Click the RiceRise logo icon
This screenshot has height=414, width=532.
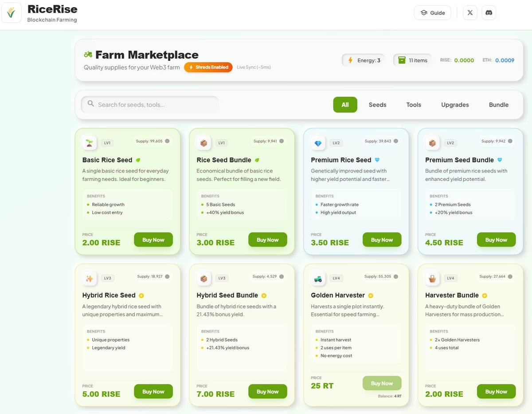12,12
